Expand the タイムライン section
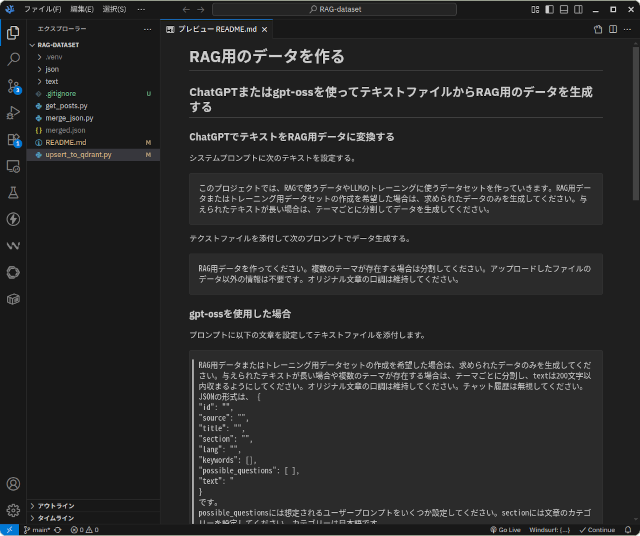The height and width of the screenshot is (536, 640). pyautogui.click(x=93, y=518)
